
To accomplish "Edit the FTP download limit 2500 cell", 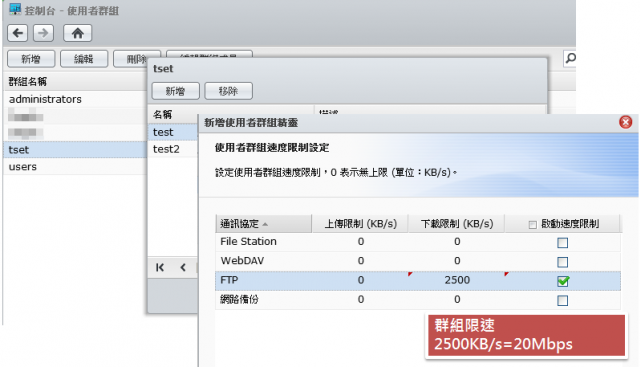I will [x=457, y=280].
